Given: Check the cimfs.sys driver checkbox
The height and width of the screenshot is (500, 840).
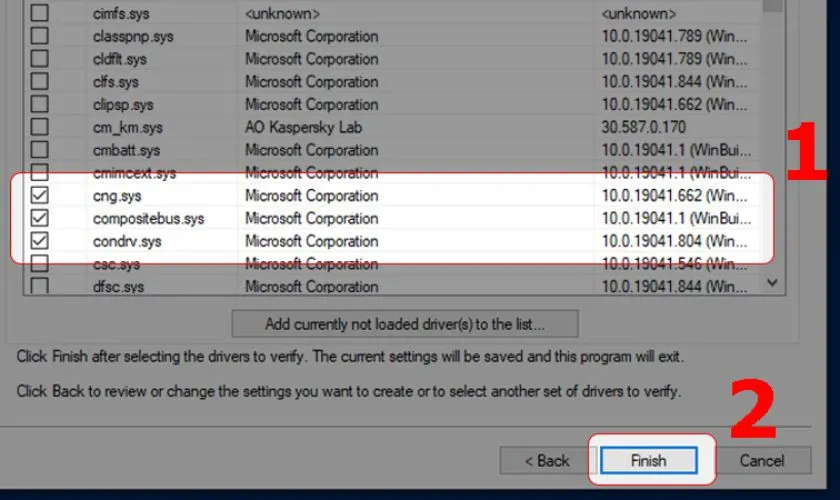Looking at the screenshot, I should pyautogui.click(x=40, y=14).
